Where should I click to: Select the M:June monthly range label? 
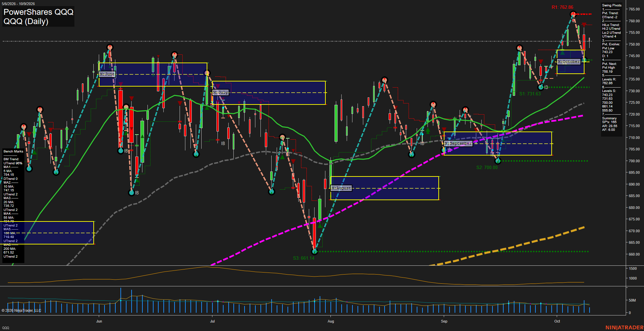click(107, 74)
